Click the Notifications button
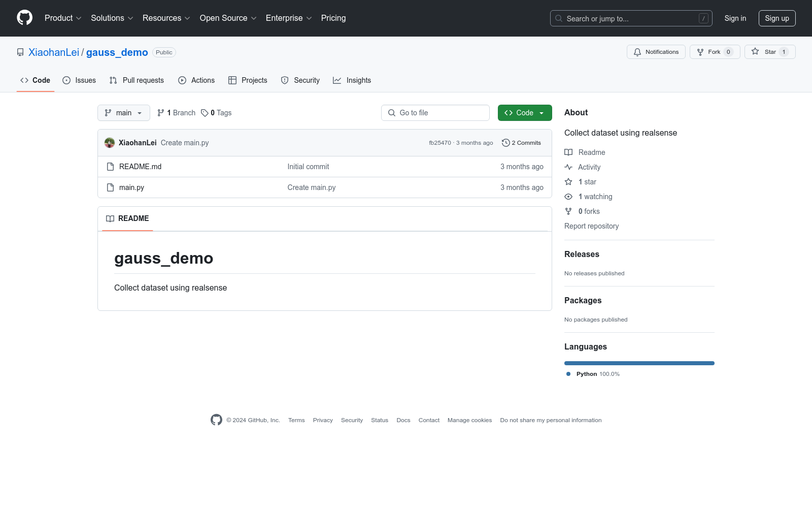The width and height of the screenshot is (812, 508). pos(656,52)
